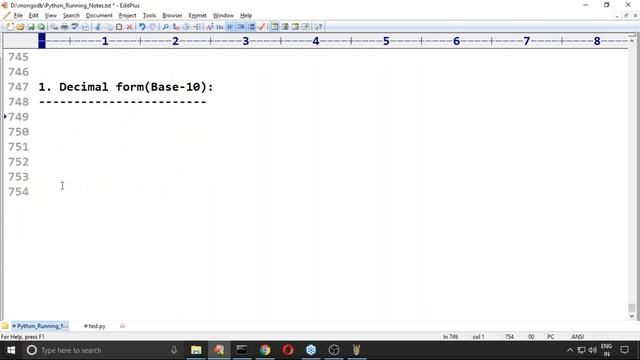Click the volume speaker tray icon
Viewport: 640px width, 360px height.
pos(593,350)
